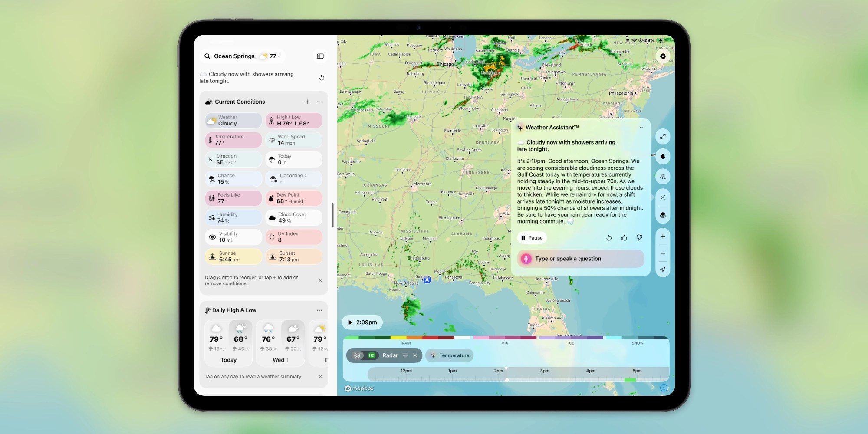Open the Direction SE 130° tile
Viewport: 868px width, 434px height.
(x=233, y=159)
